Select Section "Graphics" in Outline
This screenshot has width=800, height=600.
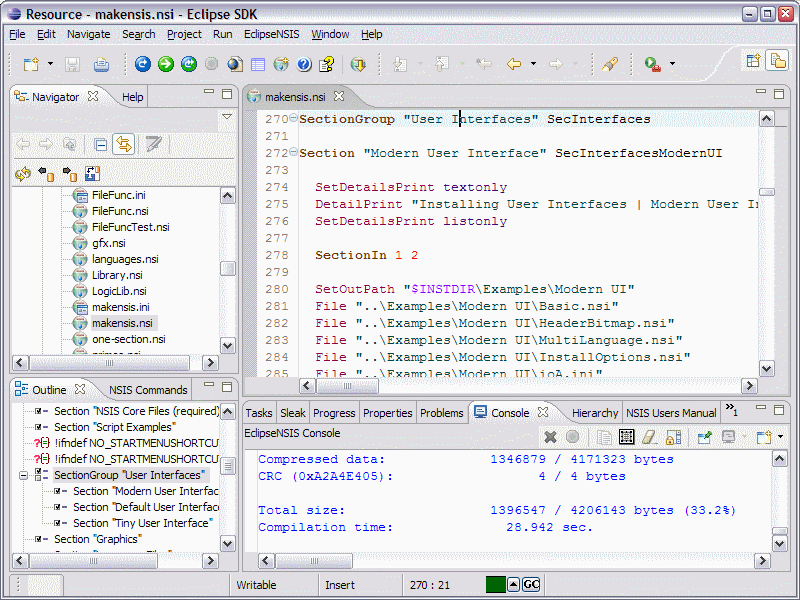coord(98,539)
